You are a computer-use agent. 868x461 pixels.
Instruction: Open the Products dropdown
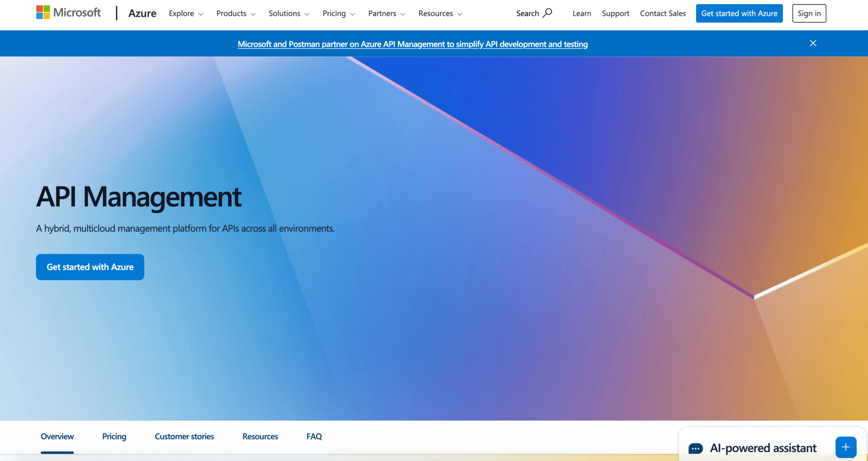coord(236,14)
